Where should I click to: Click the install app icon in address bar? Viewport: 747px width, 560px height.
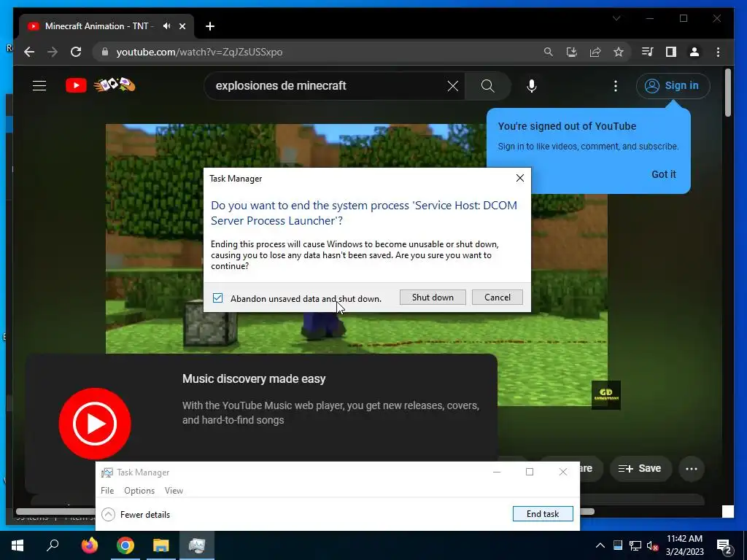coord(572,52)
